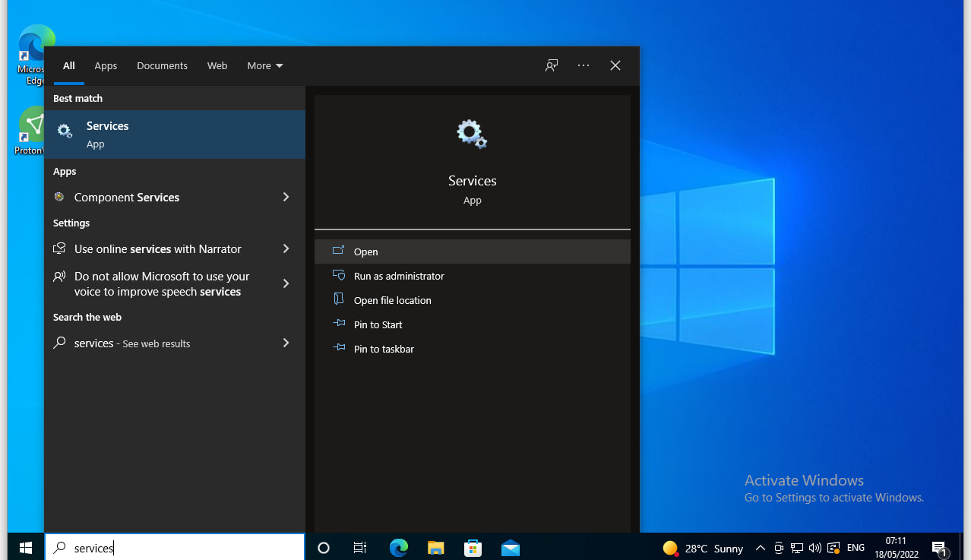Select the Services best match result
This screenshot has width=971, height=560.
[x=175, y=134]
